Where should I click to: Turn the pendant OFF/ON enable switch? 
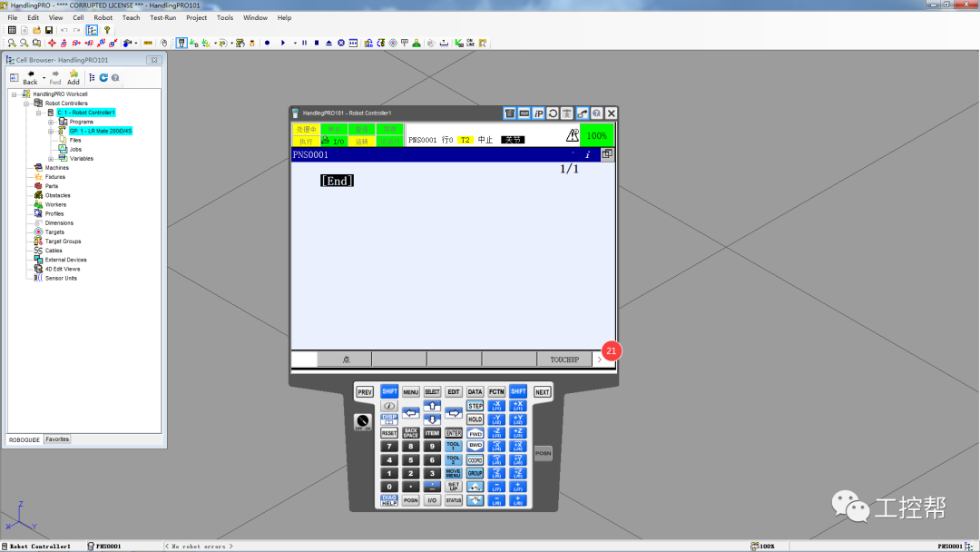362,421
